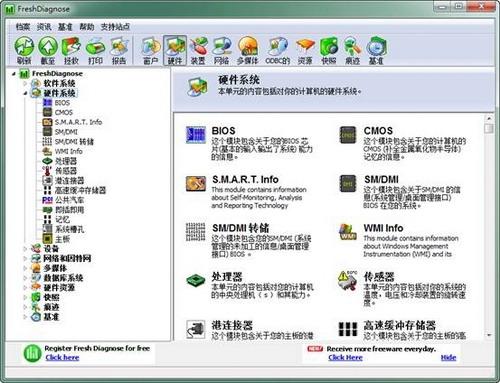Expand the 软件系统 tree node
500x383 pixels.
[25, 83]
